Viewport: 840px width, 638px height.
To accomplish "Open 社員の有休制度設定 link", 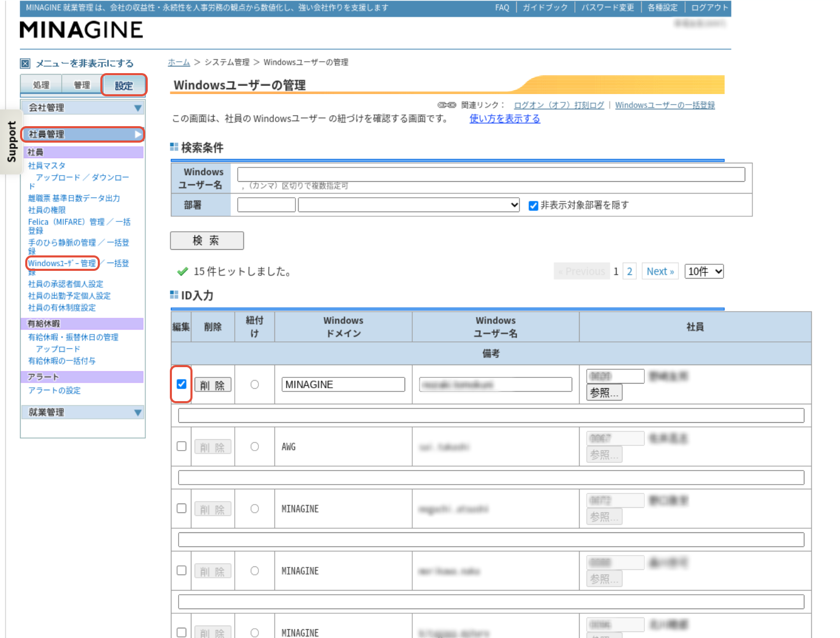I will pyautogui.click(x=62, y=308).
